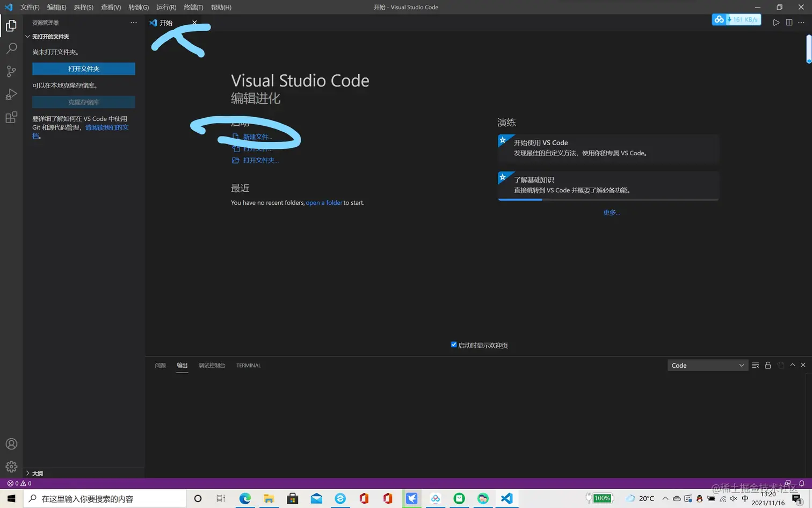Open the 查看(V) menu
The height and width of the screenshot is (508, 812).
[x=111, y=7]
